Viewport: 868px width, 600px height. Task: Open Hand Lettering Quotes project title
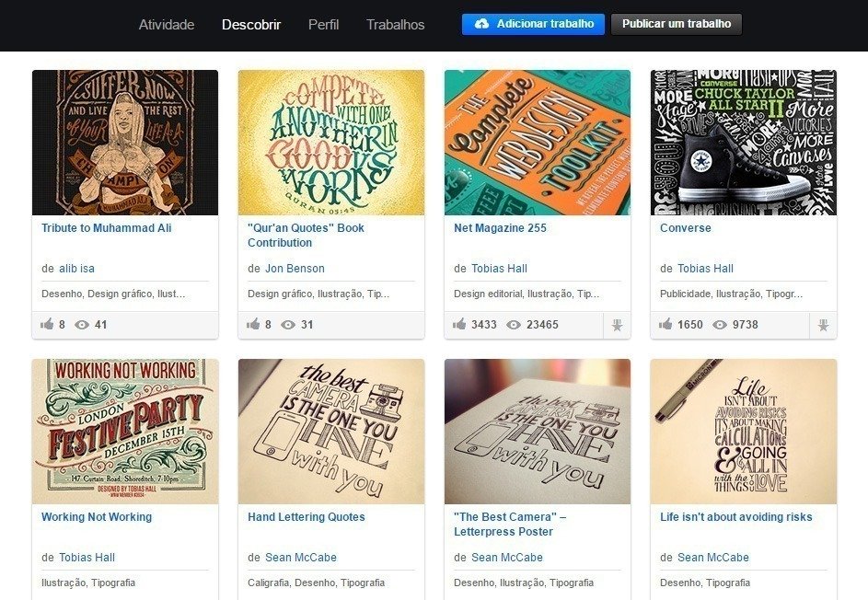click(307, 517)
